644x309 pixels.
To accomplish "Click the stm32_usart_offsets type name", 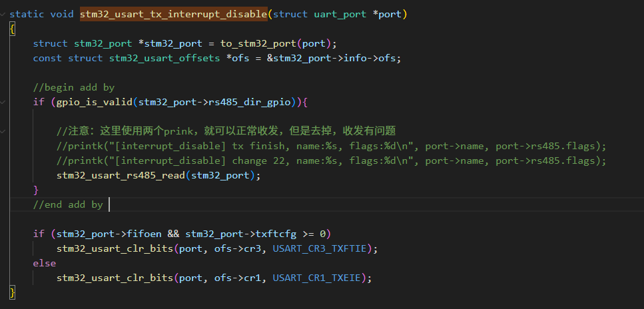I will click(164, 59).
